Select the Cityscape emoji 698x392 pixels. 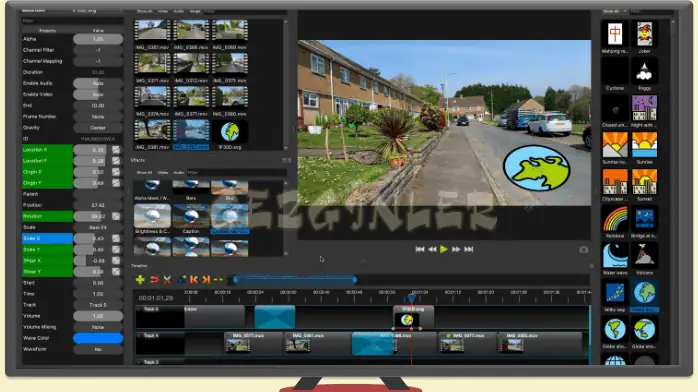tap(615, 182)
